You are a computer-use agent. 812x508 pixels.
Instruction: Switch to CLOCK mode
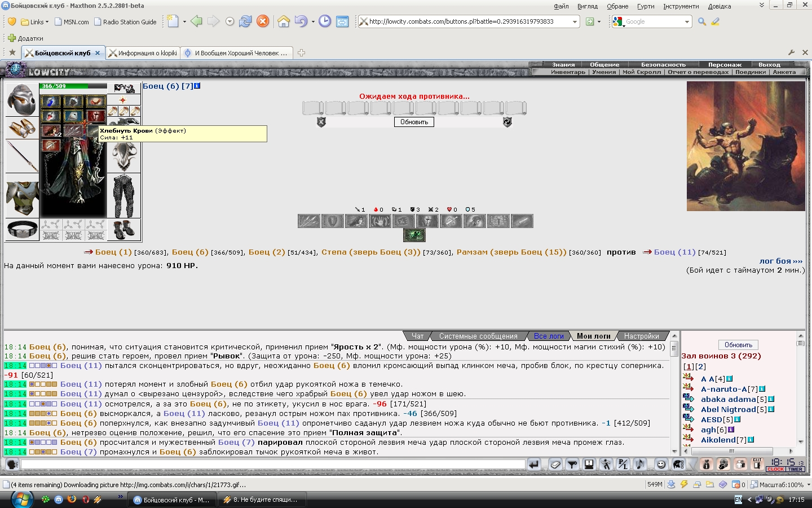click(x=775, y=469)
